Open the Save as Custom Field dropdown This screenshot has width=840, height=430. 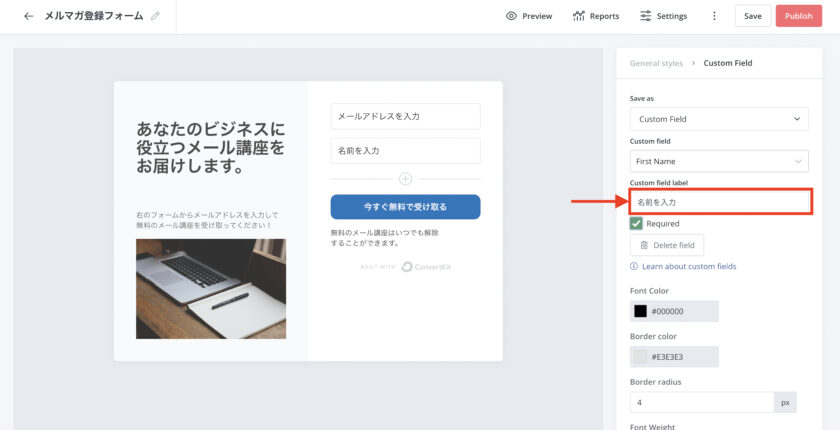[719, 119]
